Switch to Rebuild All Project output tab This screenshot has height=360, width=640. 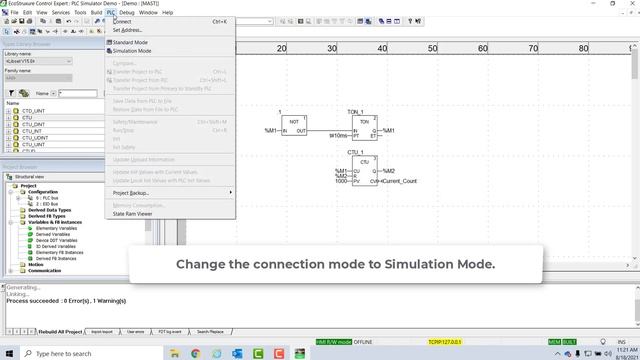(x=60, y=332)
